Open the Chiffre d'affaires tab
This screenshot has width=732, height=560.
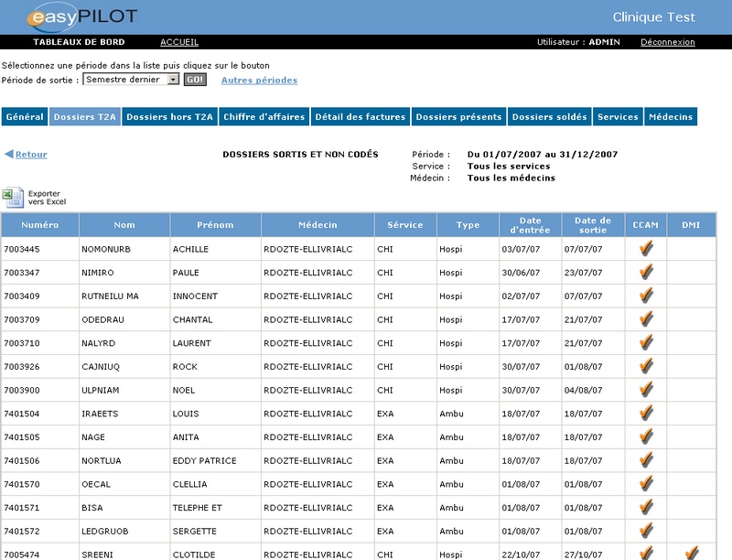coord(264,117)
